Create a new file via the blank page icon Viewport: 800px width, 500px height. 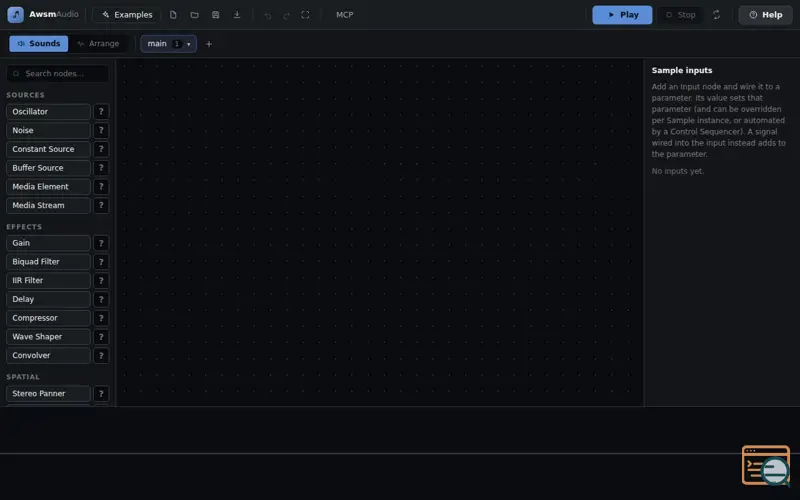pos(173,15)
